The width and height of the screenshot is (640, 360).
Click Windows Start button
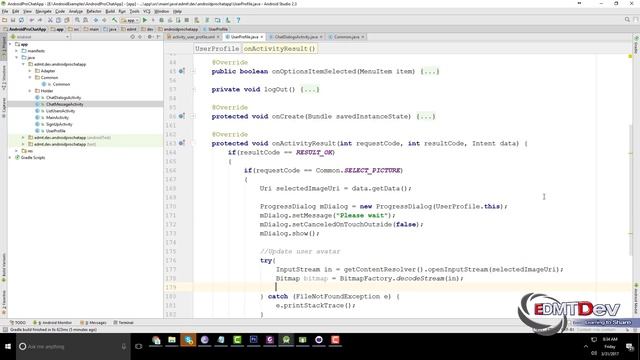[8, 347]
